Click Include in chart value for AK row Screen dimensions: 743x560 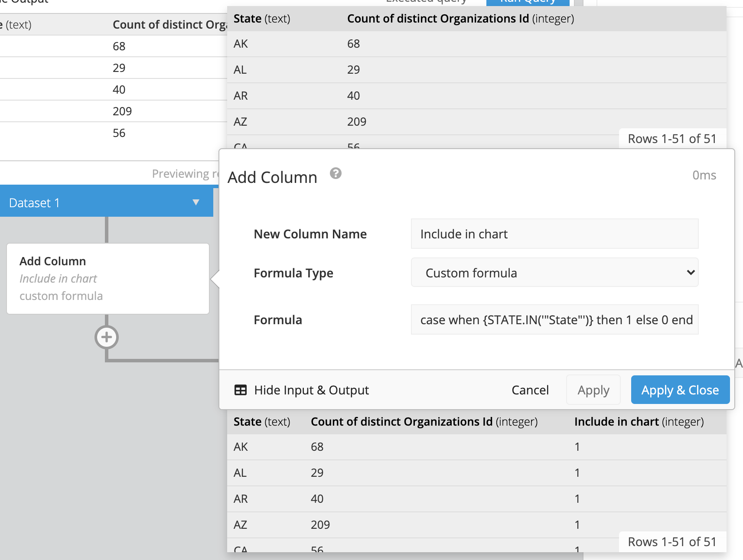coord(577,447)
